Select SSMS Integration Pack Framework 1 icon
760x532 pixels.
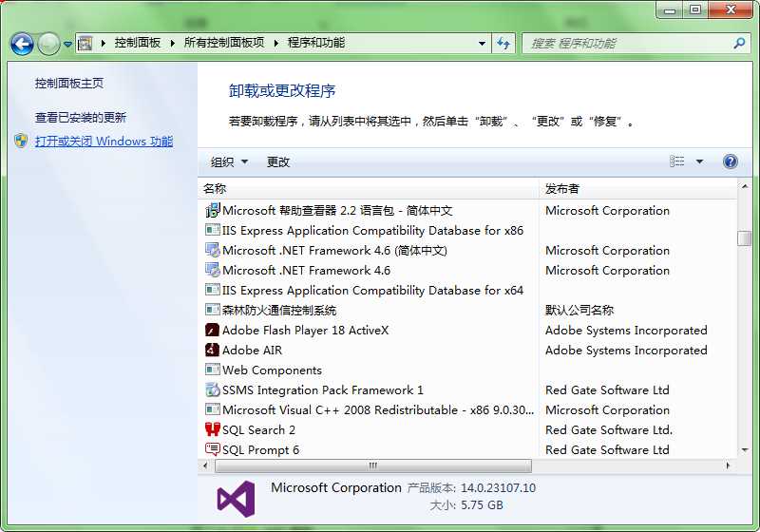pos(212,389)
